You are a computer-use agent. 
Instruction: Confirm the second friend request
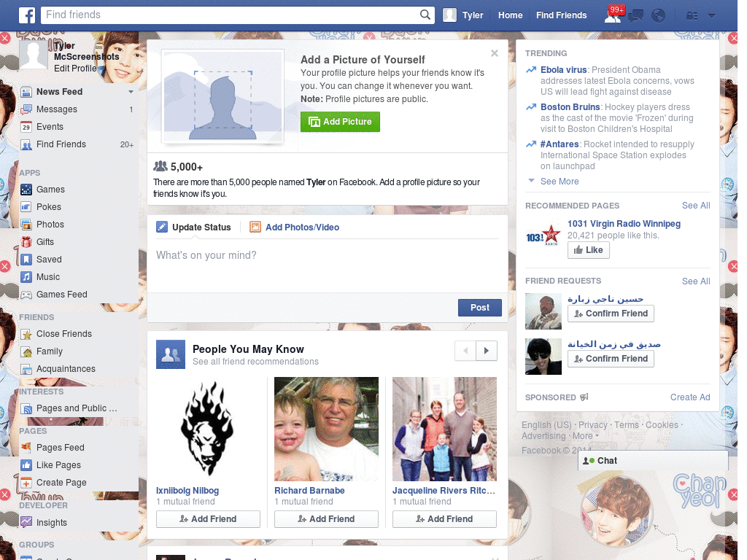(x=611, y=359)
